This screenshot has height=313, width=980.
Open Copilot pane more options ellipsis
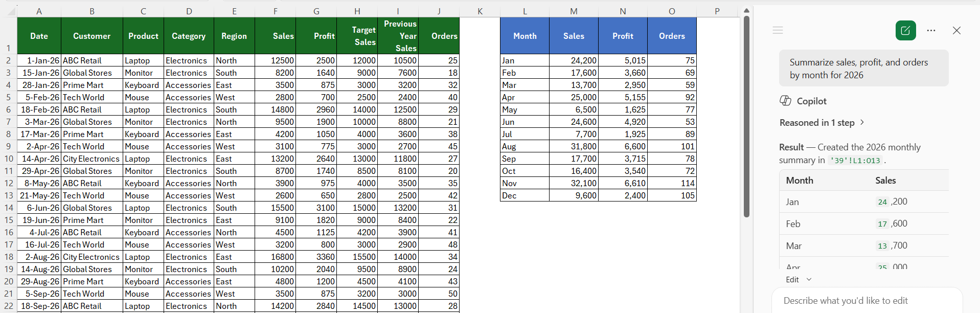point(931,31)
